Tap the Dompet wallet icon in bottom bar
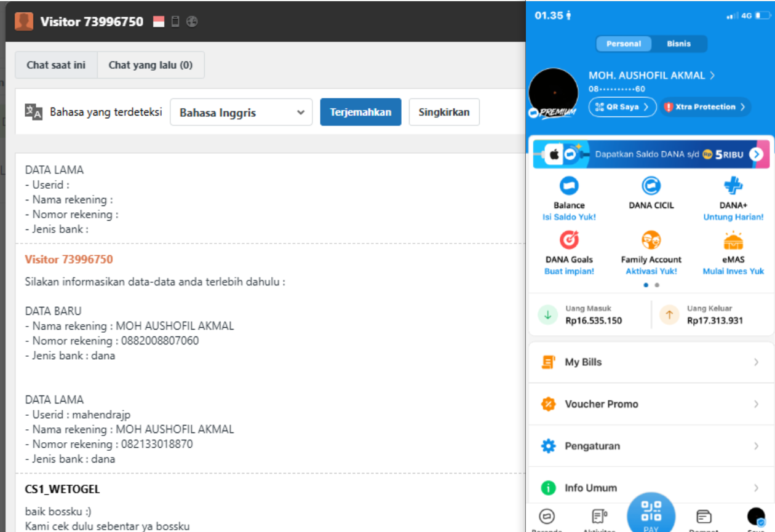 pos(704,516)
